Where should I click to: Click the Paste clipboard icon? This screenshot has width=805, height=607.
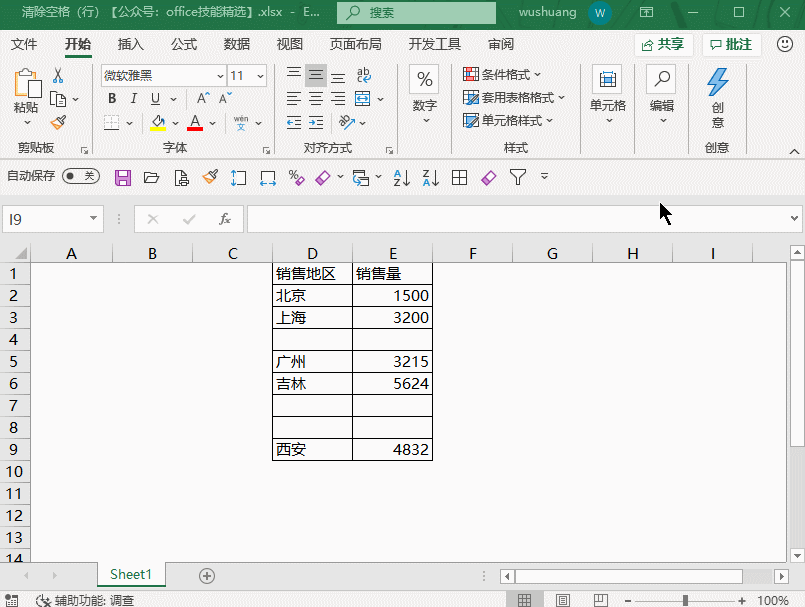click(x=27, y=84)
